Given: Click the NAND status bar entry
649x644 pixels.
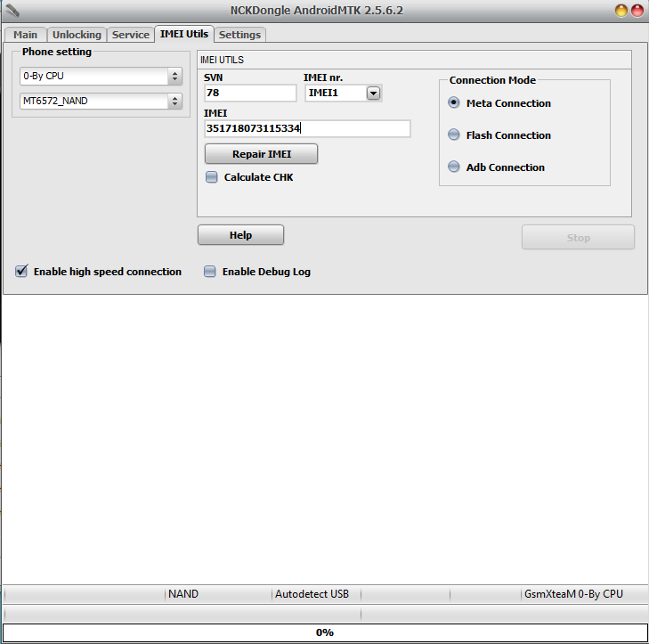Looking at the screenshot, I should 183,594.
